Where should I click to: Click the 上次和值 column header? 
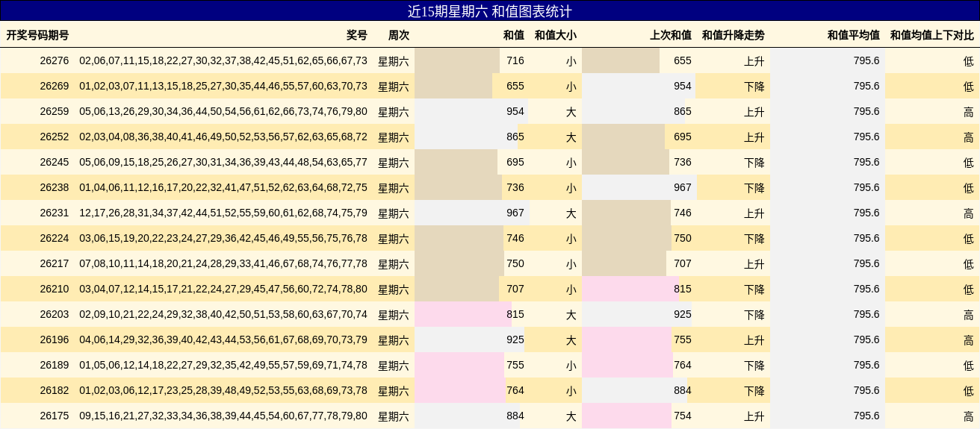[671, 35]
